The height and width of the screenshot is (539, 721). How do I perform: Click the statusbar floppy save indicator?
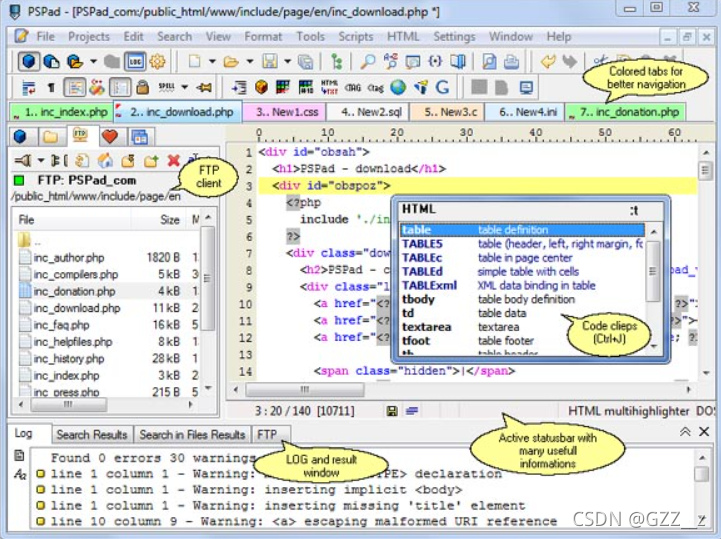tap(392, 411)
